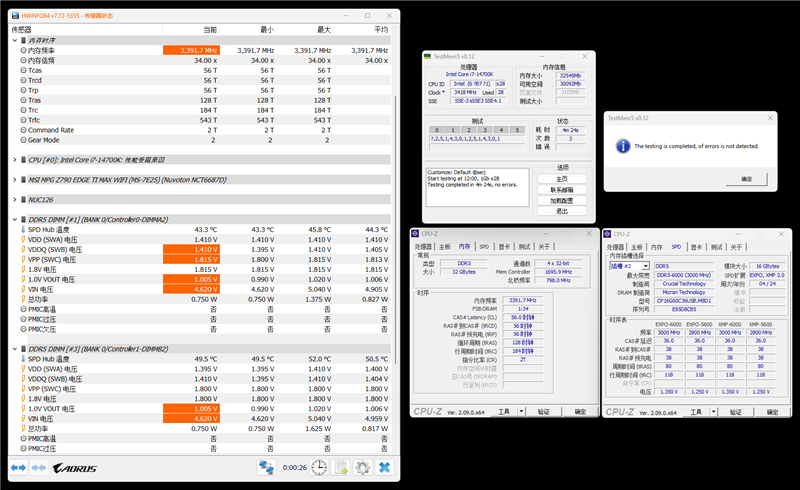Click the thermometer icon of DIMM #1 SPD Hub 温度
The height and width of the screenshot is (490, 800).
[x=23, y=230]
